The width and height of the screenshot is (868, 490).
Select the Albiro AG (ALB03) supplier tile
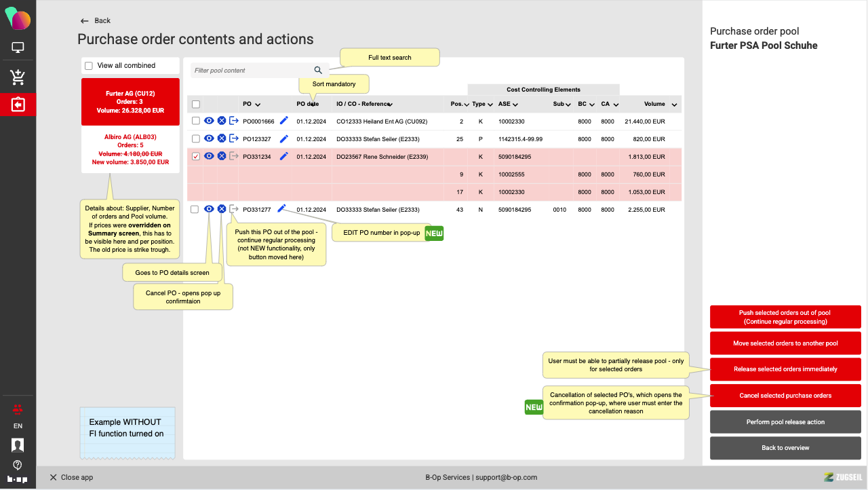130,149
